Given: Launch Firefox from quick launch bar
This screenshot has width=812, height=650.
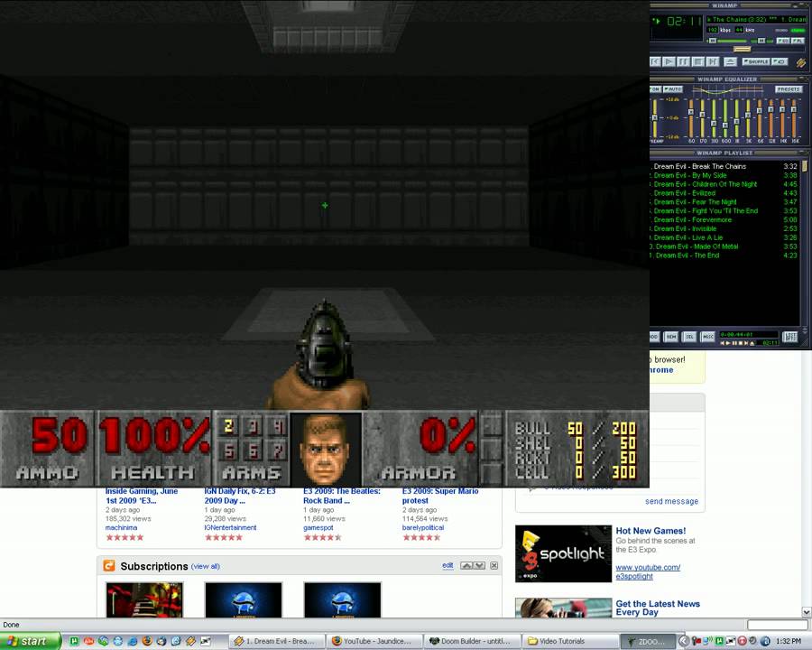Looking at the screenshot, I should pos(147,641).
